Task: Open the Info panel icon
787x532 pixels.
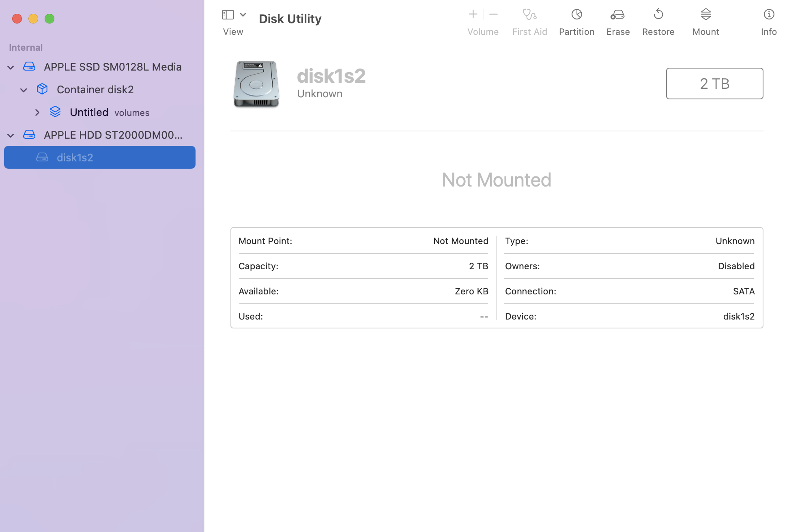Action: click(768, 15)
